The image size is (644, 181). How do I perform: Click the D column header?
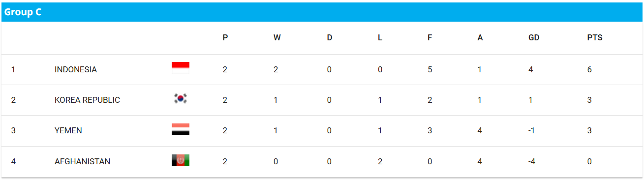tap(330, 38)
